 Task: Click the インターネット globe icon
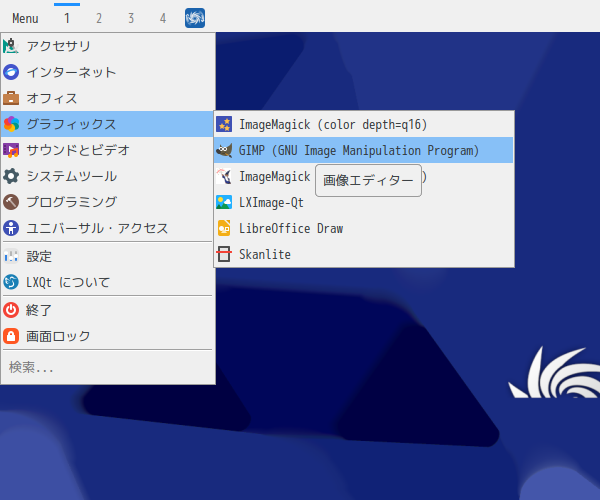[x=11, y=72]
